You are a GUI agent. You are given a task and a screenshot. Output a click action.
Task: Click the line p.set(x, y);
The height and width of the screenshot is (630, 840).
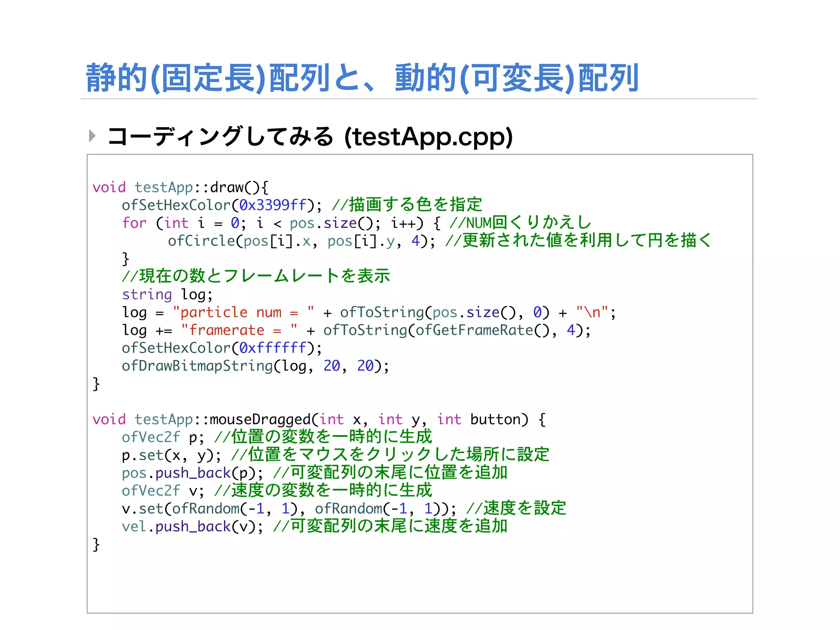click(x=171, y=455)
